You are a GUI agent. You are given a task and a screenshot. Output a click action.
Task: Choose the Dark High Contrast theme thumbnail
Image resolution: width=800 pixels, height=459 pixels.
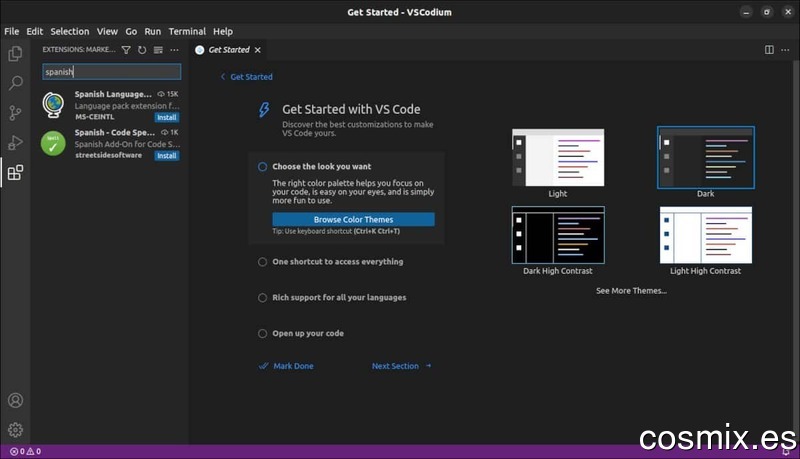point(558,235)
